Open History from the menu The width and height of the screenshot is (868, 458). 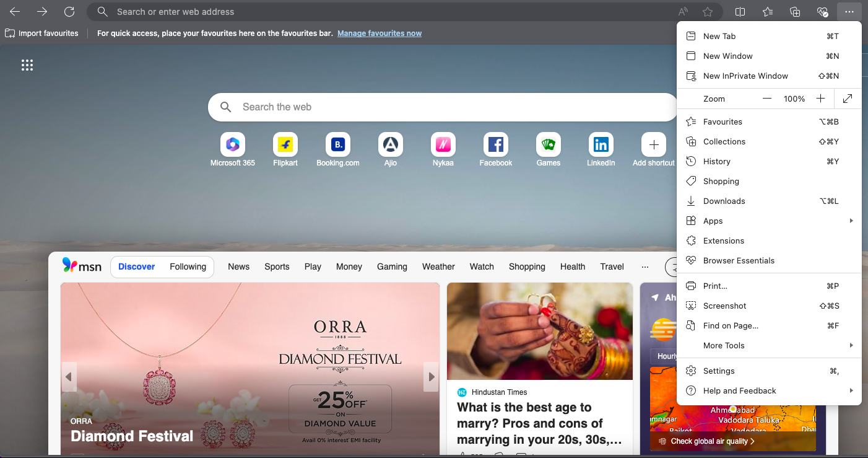click(x=769, y=161)
